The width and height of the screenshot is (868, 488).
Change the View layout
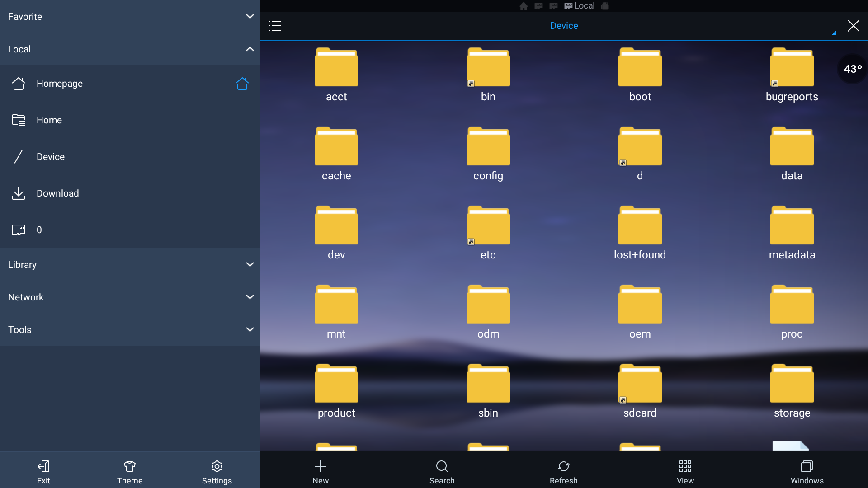pos(685,472)
